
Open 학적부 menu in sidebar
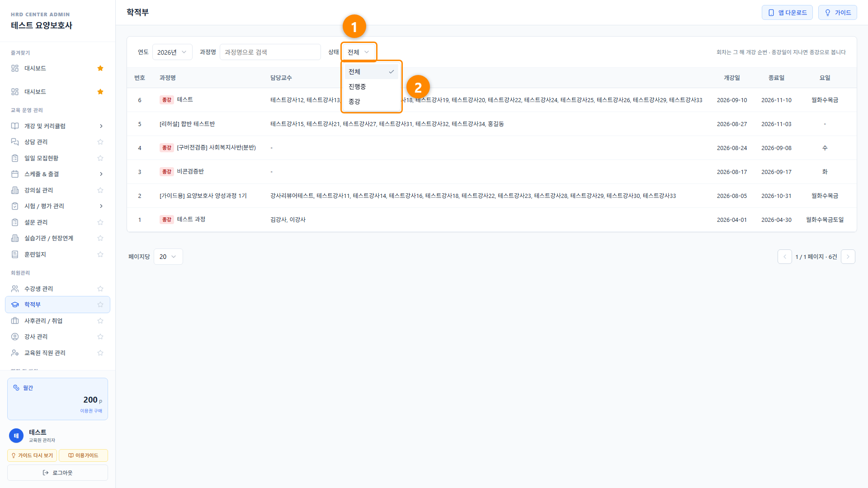tap(57, 305)
